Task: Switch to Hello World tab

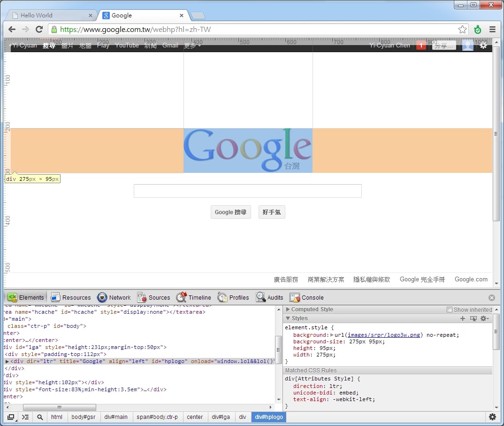Action: (51, 15)
